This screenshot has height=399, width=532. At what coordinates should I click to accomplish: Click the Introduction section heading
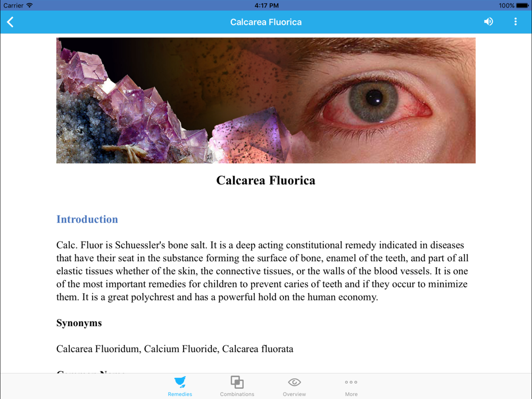[87, 219]
